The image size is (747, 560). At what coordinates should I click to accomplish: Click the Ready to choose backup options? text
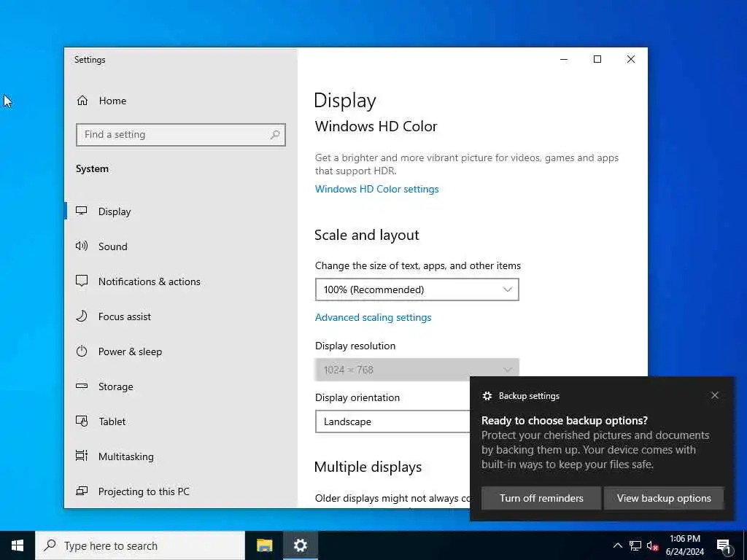(x=565, y=421)
